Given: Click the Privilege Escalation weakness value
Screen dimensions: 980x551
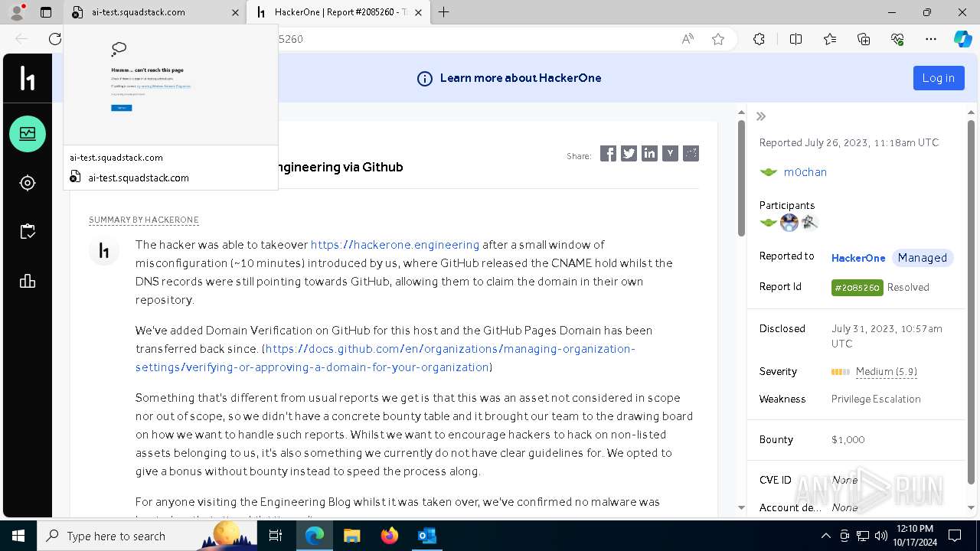Looking at the screenshot, I should click(x=876, y=399).
